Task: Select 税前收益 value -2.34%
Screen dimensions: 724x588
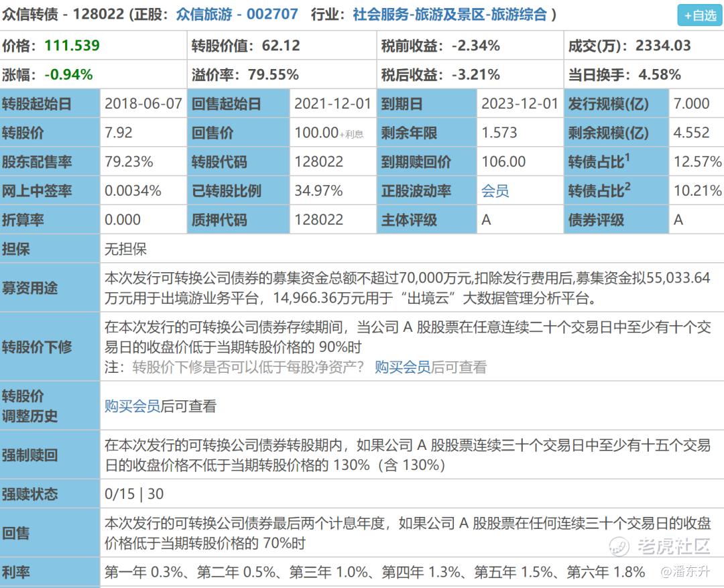Action: point(476,46)
